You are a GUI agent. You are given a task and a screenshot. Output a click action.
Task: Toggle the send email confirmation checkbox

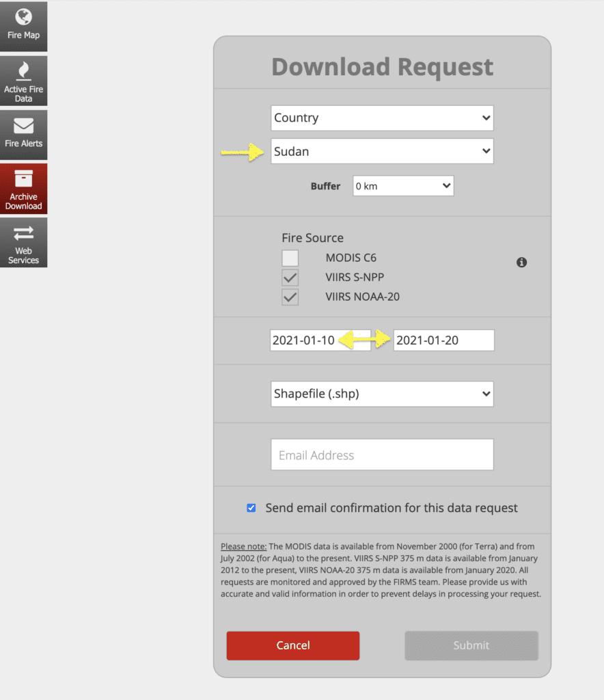(x=251, y=508)
